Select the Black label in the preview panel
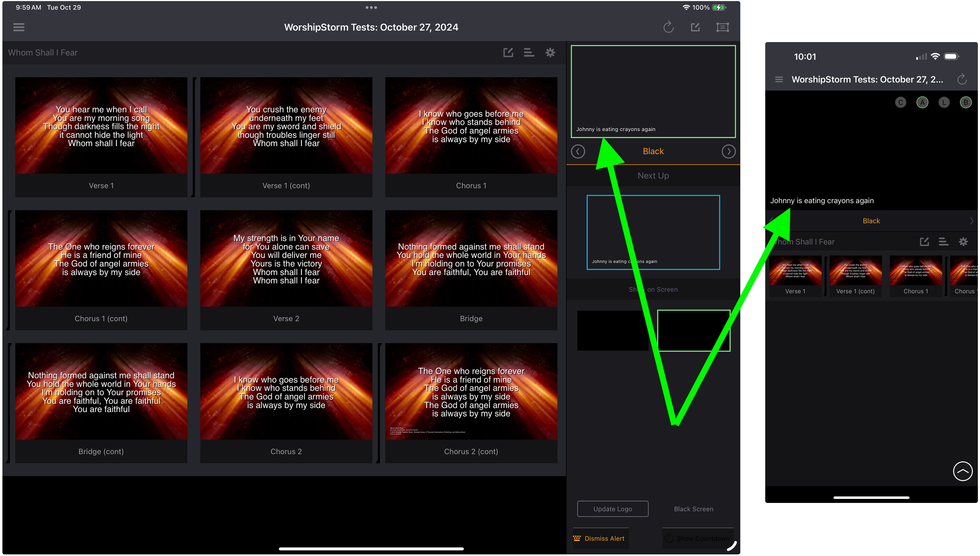980x556 pixels. pos(653,152)
